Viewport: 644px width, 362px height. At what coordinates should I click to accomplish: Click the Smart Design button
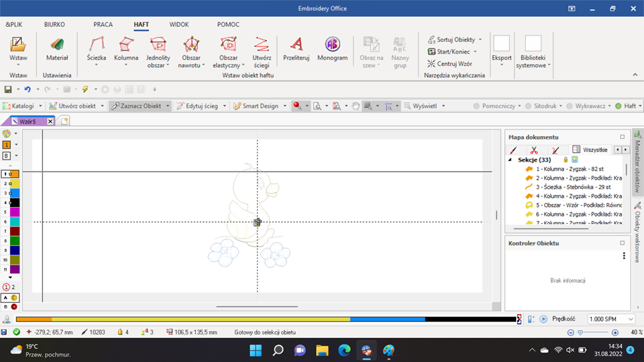260,106
